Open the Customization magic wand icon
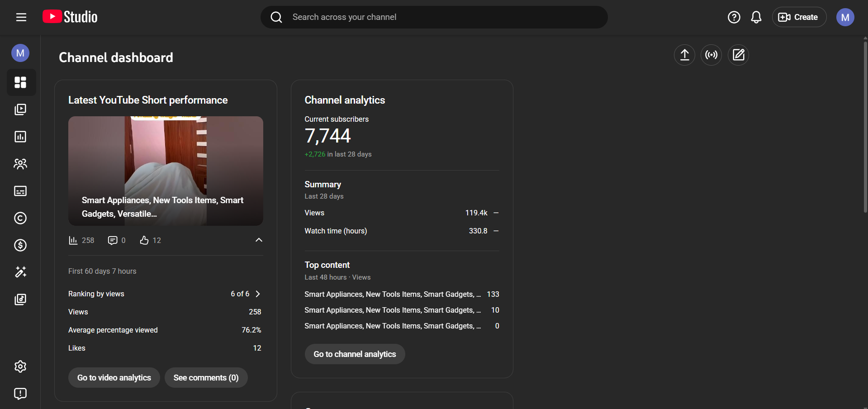Image resolution: width=868 pixels, height=409 pixels. (20, 272)
